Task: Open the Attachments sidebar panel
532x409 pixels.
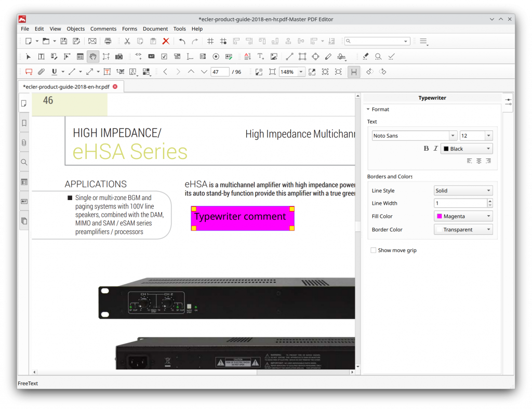Action: click(x=24, y=142)
